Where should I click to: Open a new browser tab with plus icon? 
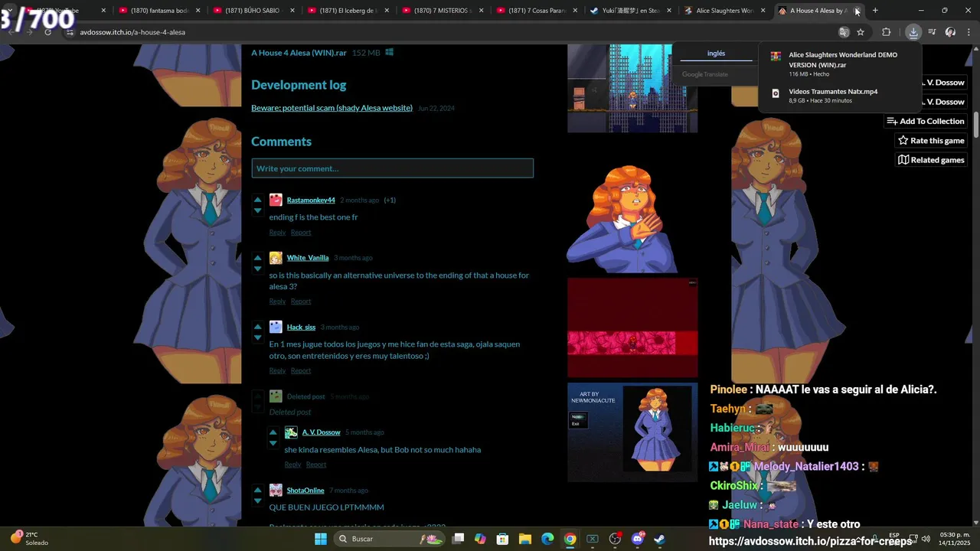point(875,11)
